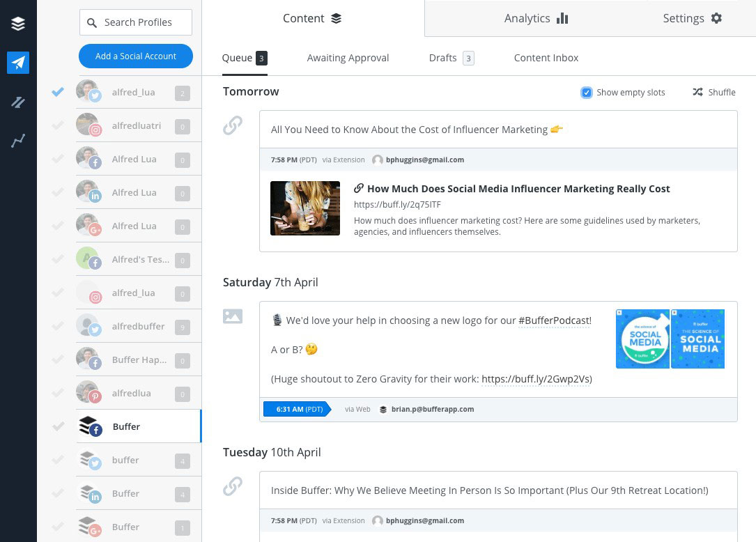Uncheck the Show empty slots checkbox
Viewport: 756px width, 542px height.
(587, 93)
